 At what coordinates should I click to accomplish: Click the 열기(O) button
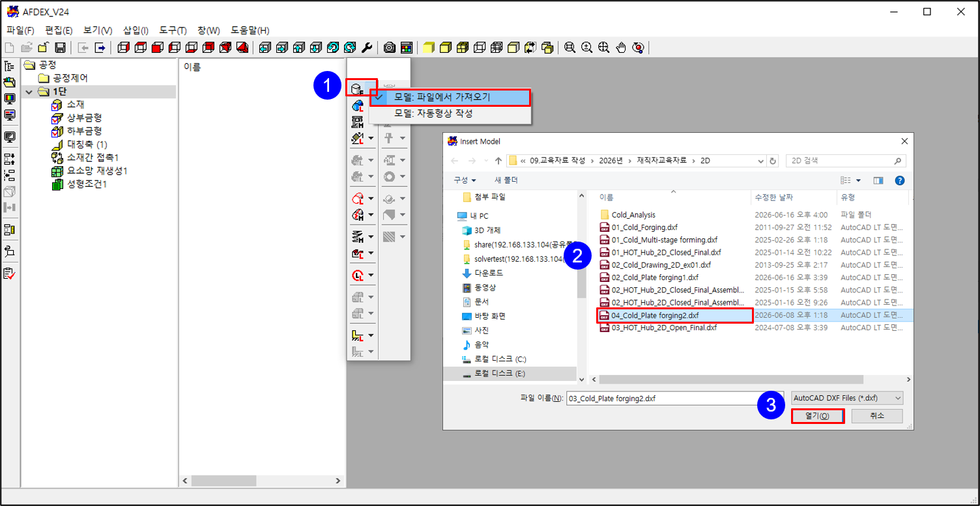tap(818, 415)
